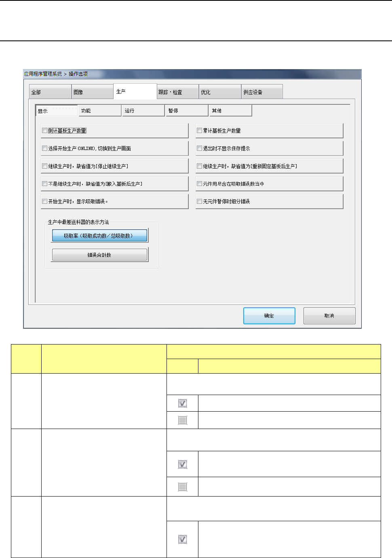Select the 显示 sub-tab

click(x=57, y=110)
